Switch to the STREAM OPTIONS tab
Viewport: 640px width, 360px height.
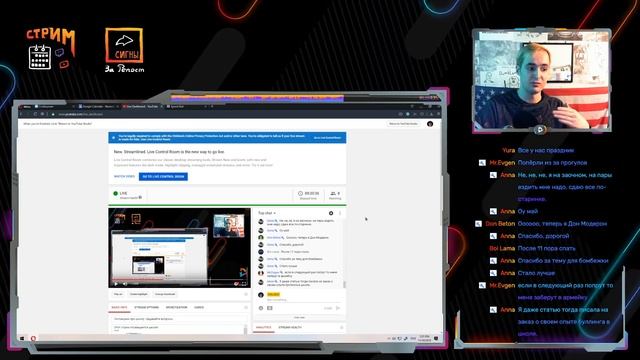(x=147, y=307)
